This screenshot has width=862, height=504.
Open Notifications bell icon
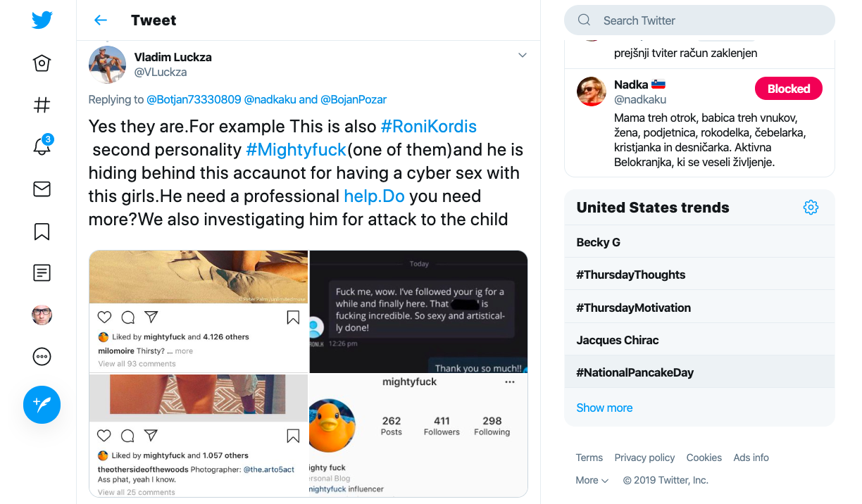tap(42, 146)
